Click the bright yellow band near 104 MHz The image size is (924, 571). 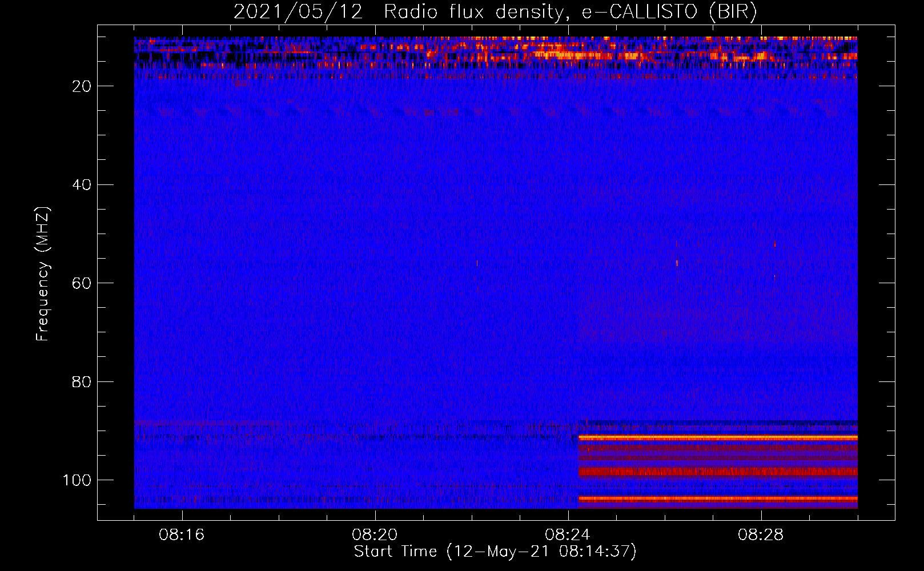point(718,498)
